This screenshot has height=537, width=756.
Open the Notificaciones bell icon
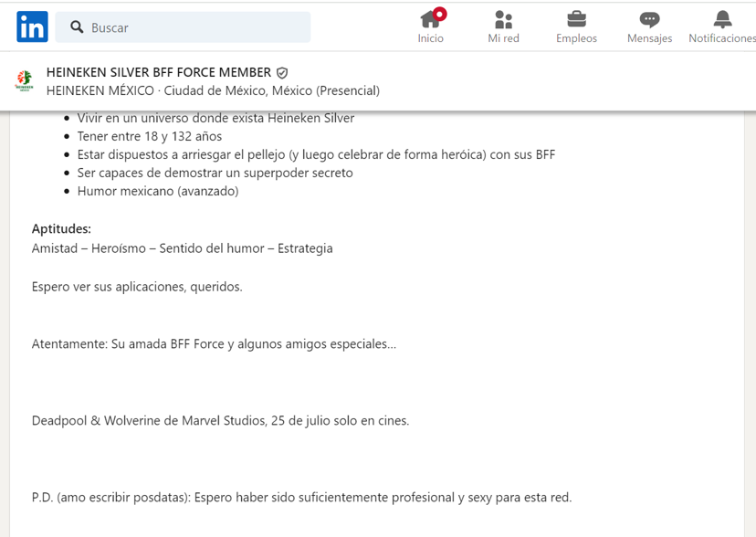click(x=722, y=19)
